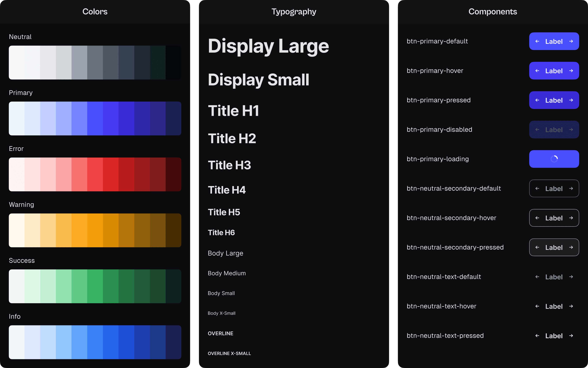The image size is (588, 368).
Task: Click the Body X-Small text sample
Action: pyautogui.click(x=222, y=313)
